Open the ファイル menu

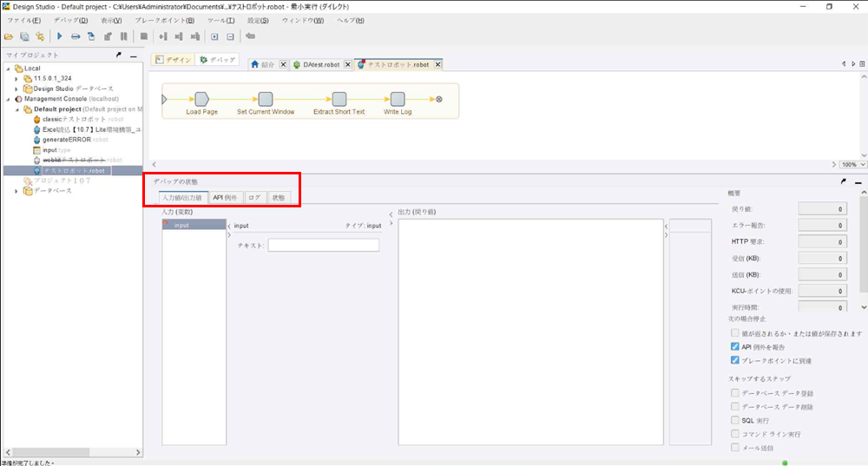click(x=23, y=21)
